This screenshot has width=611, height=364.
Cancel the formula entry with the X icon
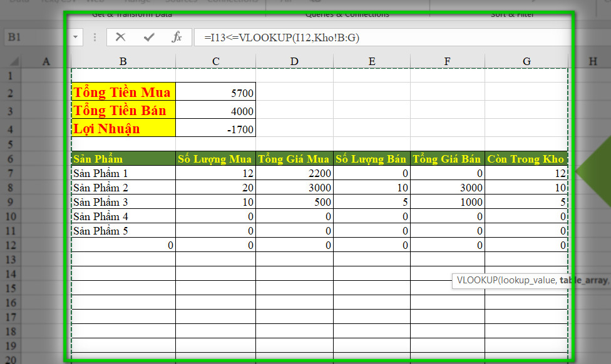tap(120, 38)
